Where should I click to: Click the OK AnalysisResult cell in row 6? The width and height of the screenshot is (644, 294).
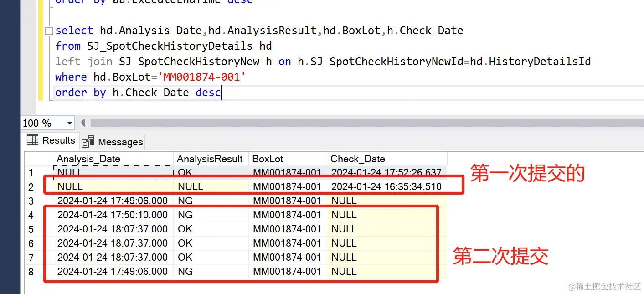211,243
